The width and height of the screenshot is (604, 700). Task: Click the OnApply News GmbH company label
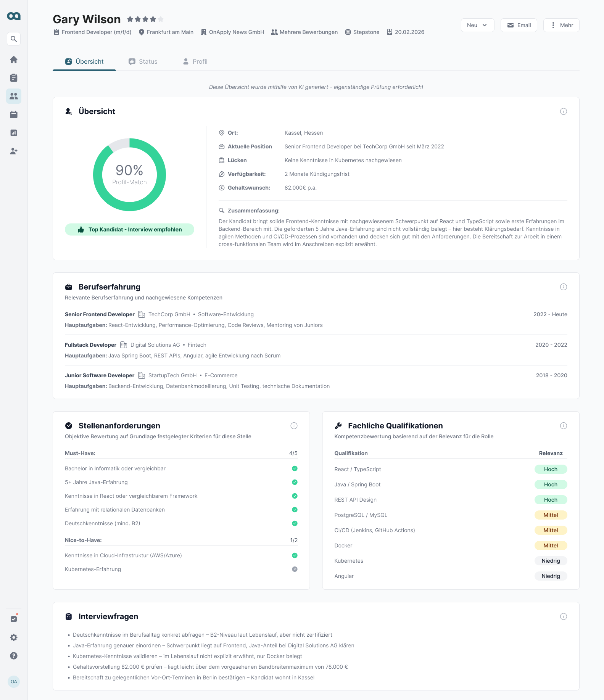(x=232, y=32)
